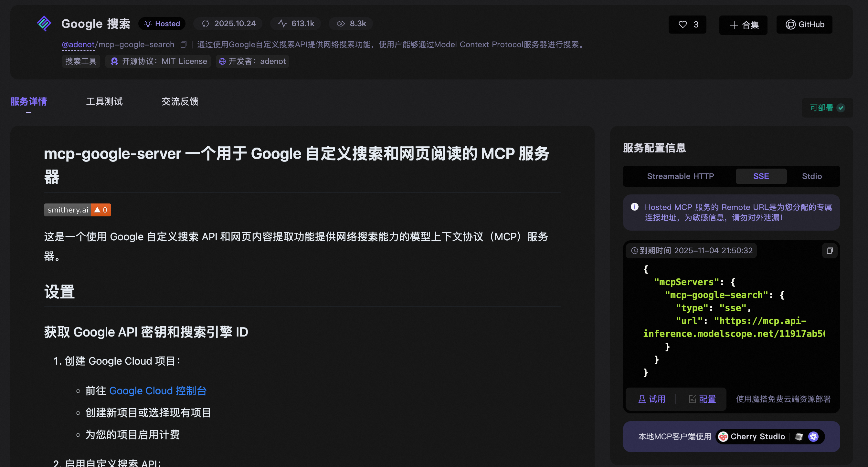Click the ModelScope logo icon

[44, 24]
